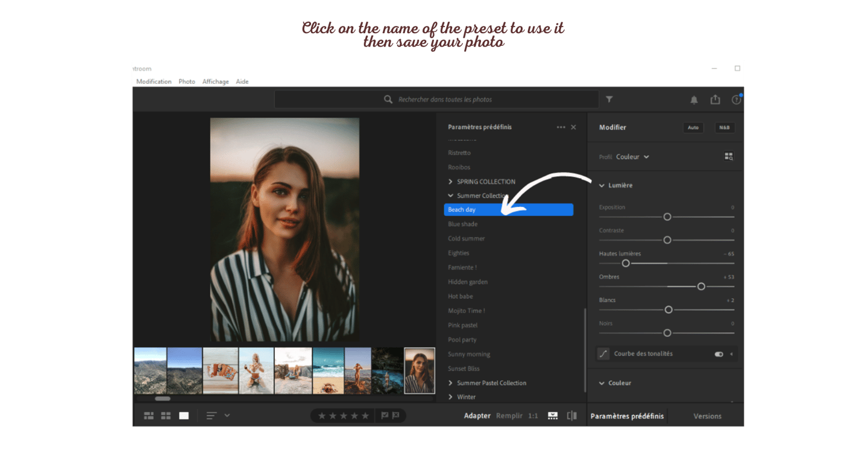Click the small arrow right of the tone curve switch
Viewport: 868px width, 461px height.
click(732, 354)
